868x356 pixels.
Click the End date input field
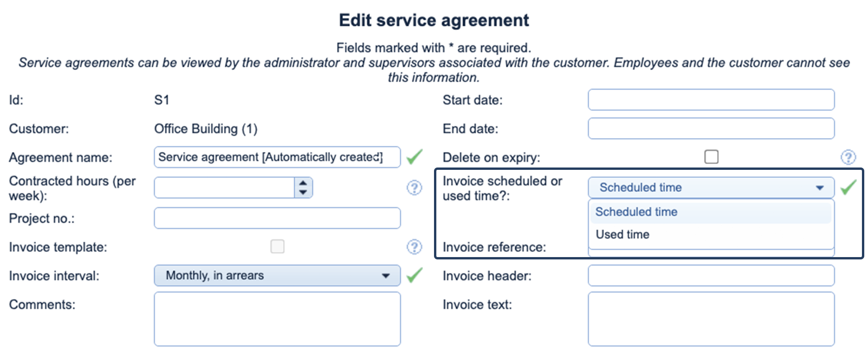tap(710, 128)
